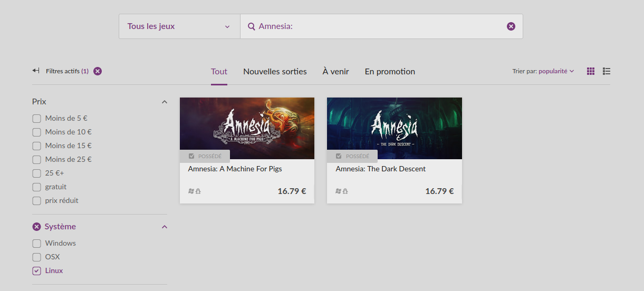The height and width of the screenshot is (291, 644).
Task: Click Linux icon on A Machine For Pigs
Action: point(198,191)
